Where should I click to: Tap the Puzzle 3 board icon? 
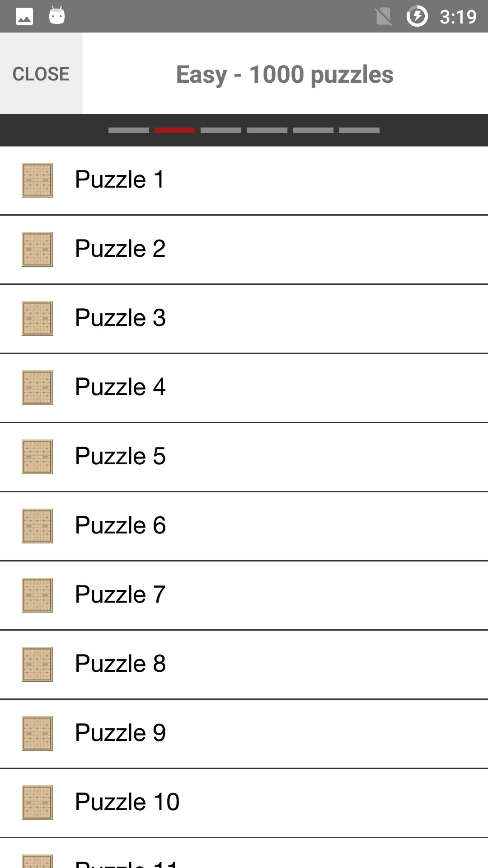point(37,318)
